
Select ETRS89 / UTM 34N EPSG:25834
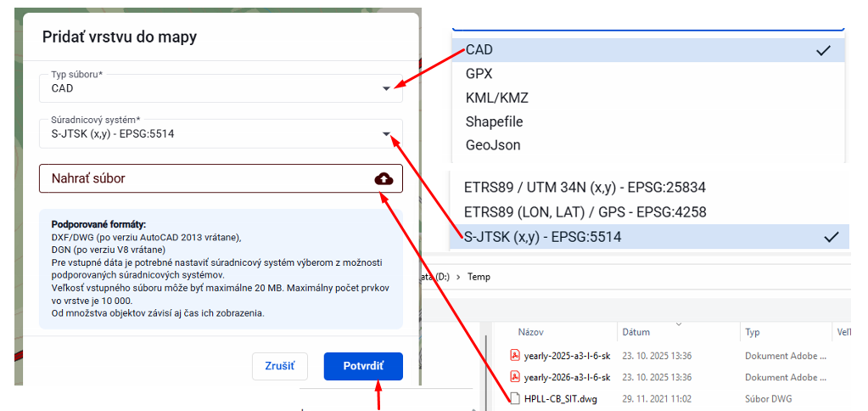coord(585,188)
